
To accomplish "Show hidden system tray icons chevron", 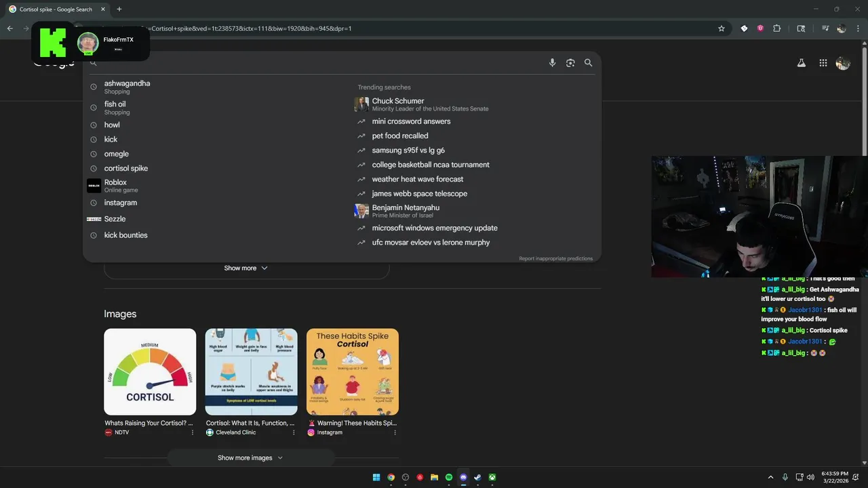I will coord(770,477).
